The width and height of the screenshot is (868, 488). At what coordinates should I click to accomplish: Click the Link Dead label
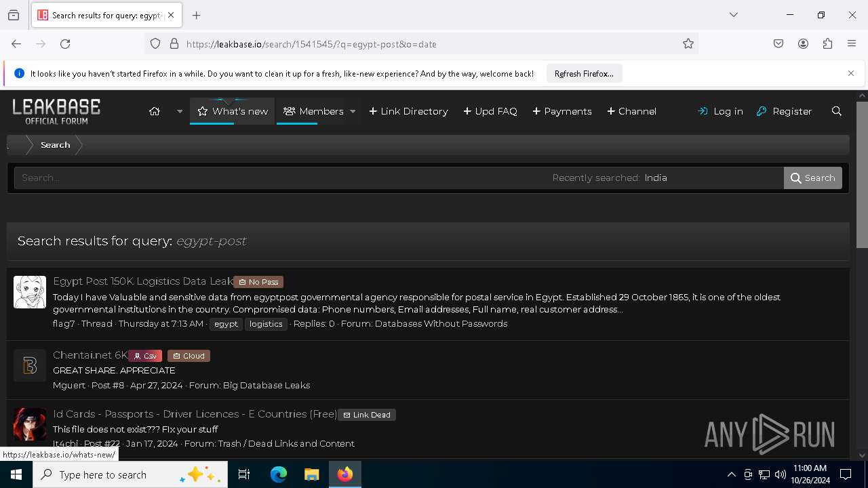pyautogui.click(x=367, y=415)
